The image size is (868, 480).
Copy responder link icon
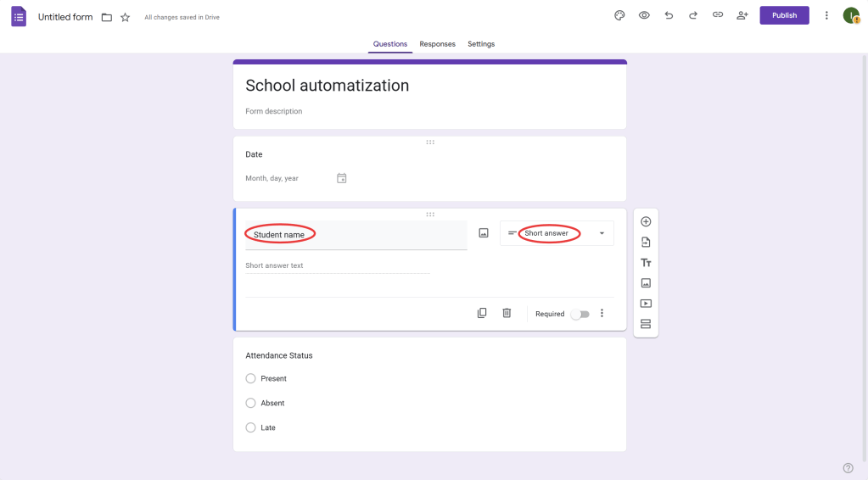(718, 15)
